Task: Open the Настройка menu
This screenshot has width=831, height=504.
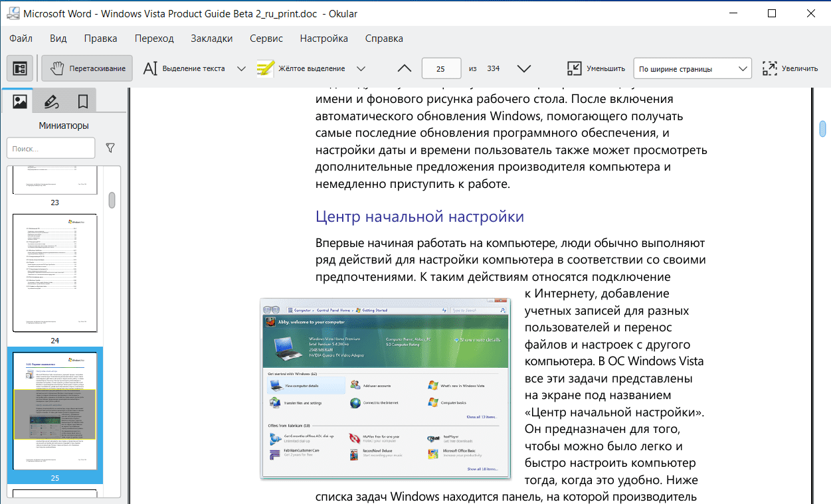Action: point(324,39)
